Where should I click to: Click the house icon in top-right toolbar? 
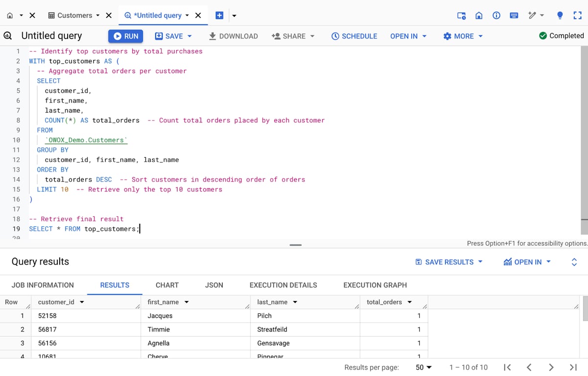pos(479,16)
